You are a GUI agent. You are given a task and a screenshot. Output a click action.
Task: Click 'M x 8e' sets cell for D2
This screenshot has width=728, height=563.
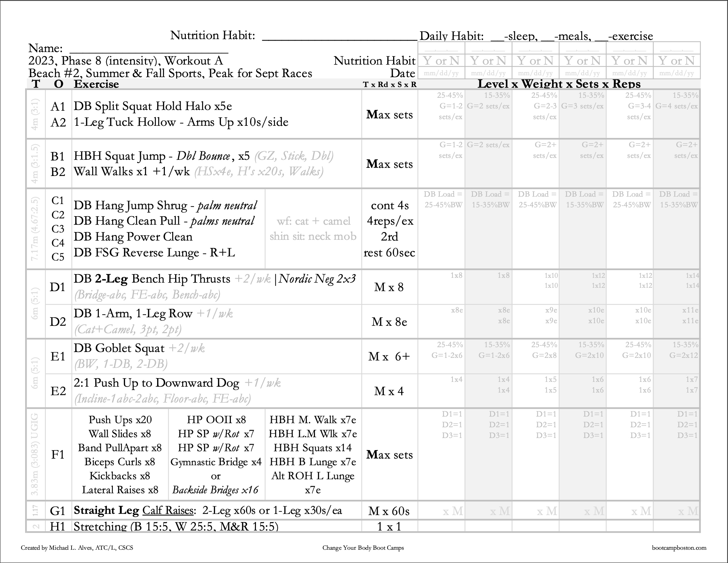[x=389, y=322]
